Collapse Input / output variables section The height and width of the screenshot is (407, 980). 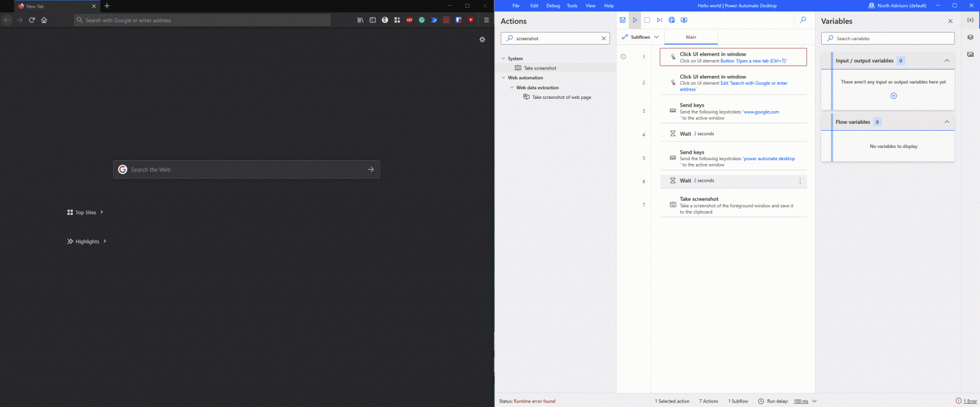947,61
